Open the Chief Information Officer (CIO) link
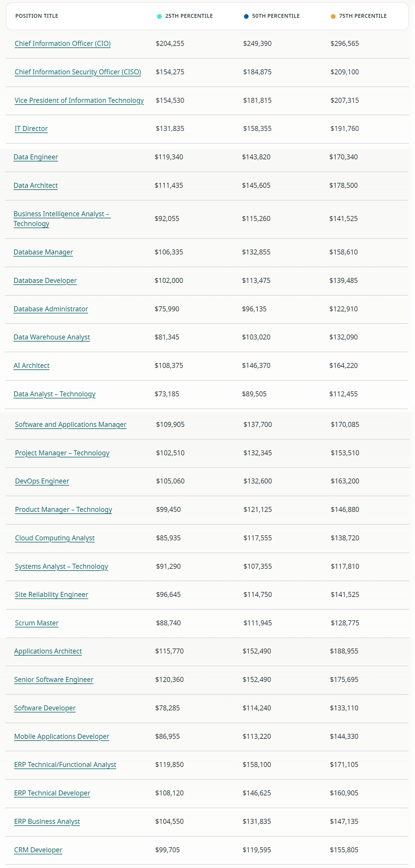 (63, 44)
